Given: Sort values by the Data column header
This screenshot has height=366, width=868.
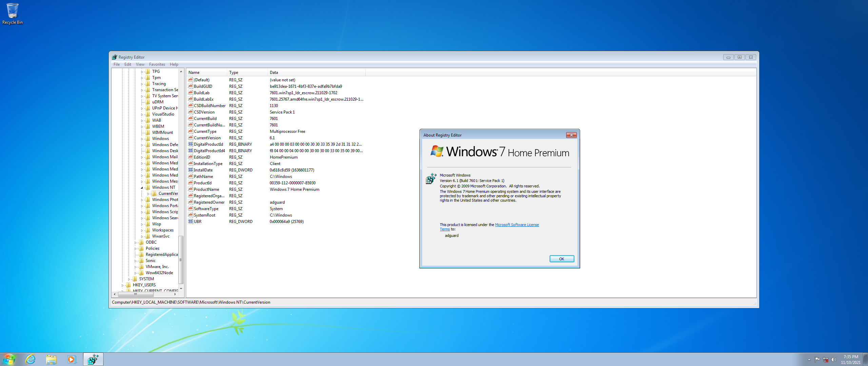Looking at the screenshot, I should (316, 73).
